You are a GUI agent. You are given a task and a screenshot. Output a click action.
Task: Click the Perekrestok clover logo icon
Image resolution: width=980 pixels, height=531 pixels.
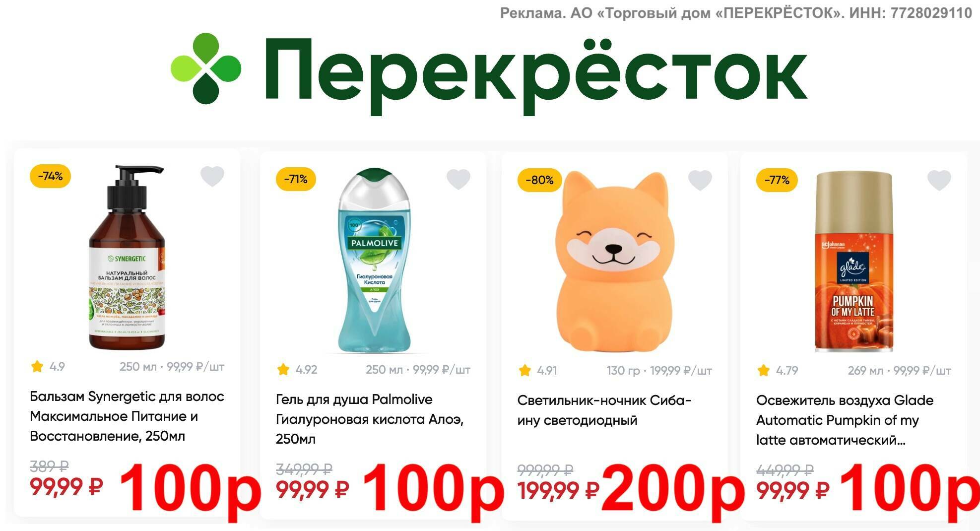click(206, 68)
